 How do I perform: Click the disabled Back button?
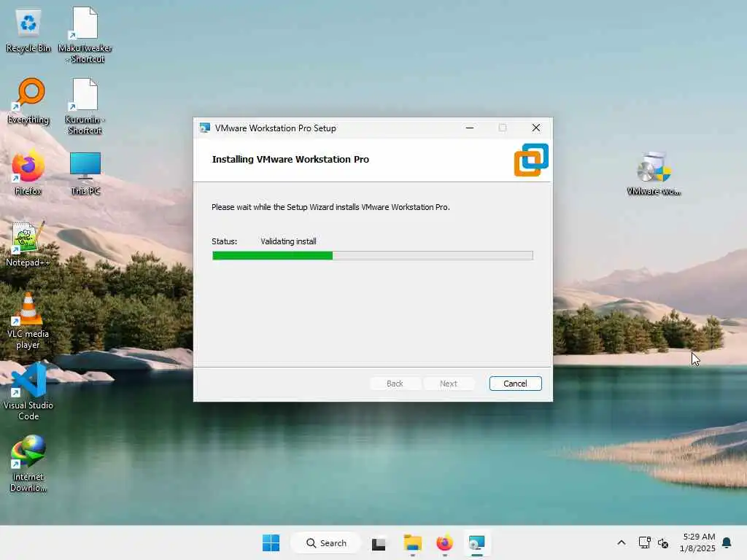pyautogui.click(x=395, y=384)
